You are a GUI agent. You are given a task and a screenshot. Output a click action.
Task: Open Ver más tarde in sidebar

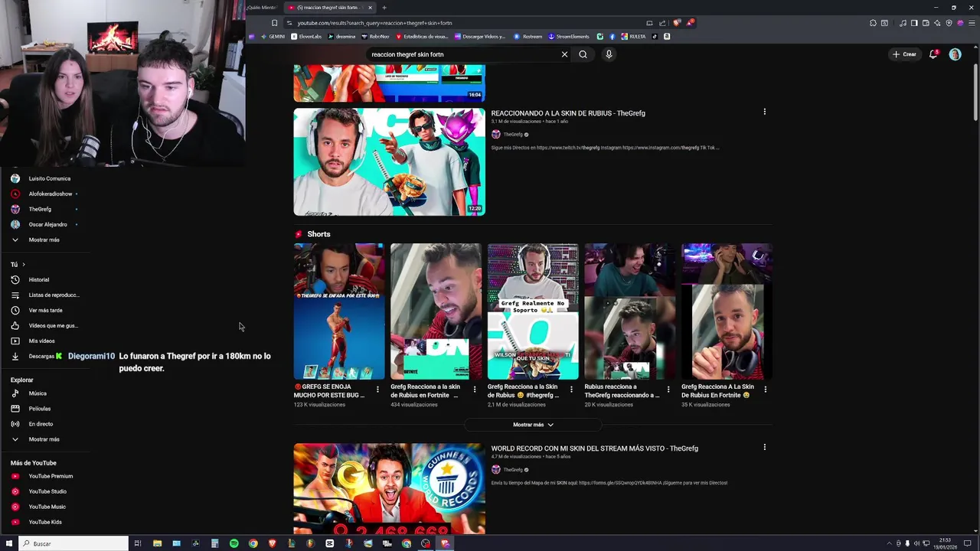click(x=45, y=311)
